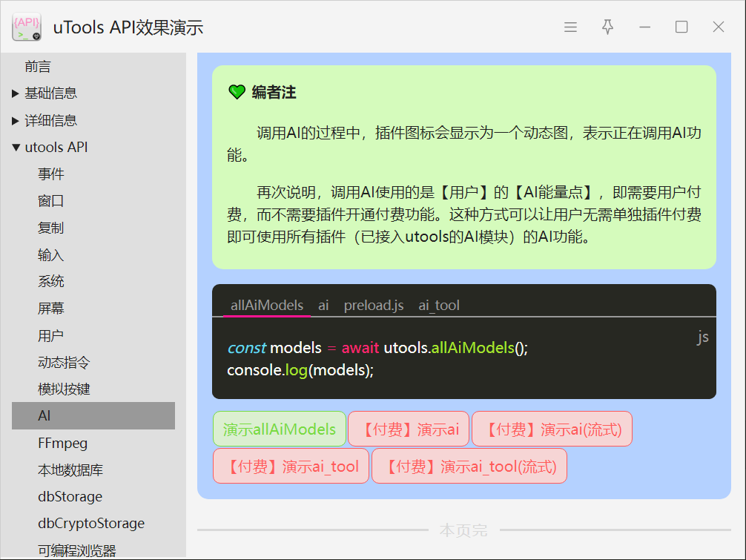Open the ai code tab
This screenshot has height=560, width=746.
click(323, 306)
